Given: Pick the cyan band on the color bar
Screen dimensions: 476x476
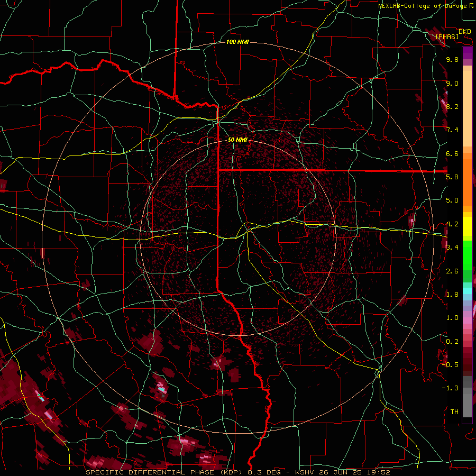Looking at the screenshot, I should [x=467, y=291].
